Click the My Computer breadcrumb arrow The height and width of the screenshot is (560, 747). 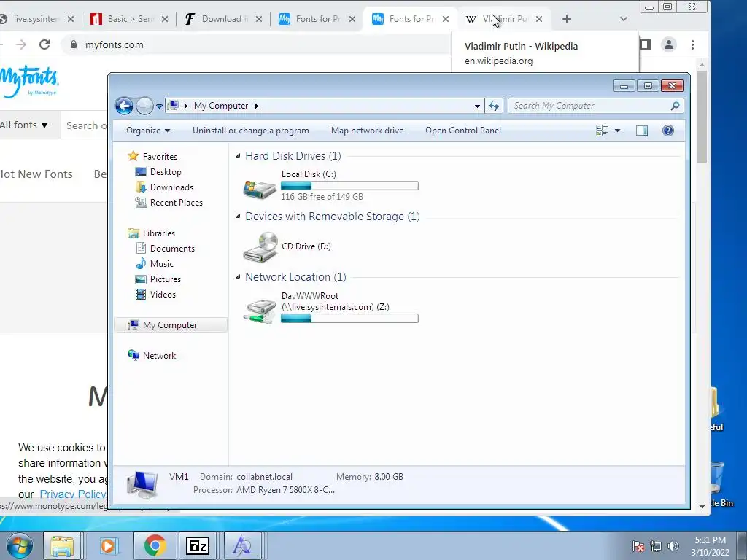(x=256, y=106)
